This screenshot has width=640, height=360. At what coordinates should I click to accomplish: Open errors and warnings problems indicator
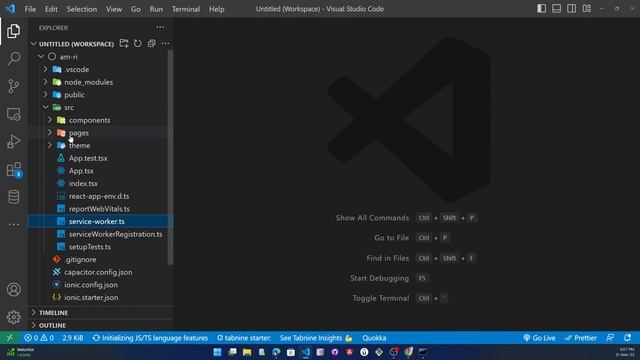point(39,338)
